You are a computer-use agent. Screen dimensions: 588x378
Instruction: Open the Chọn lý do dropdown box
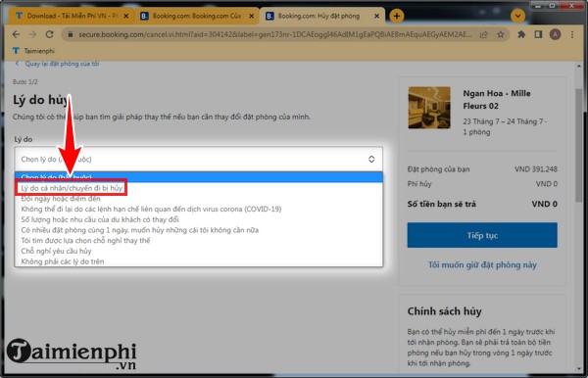[198, 160]
